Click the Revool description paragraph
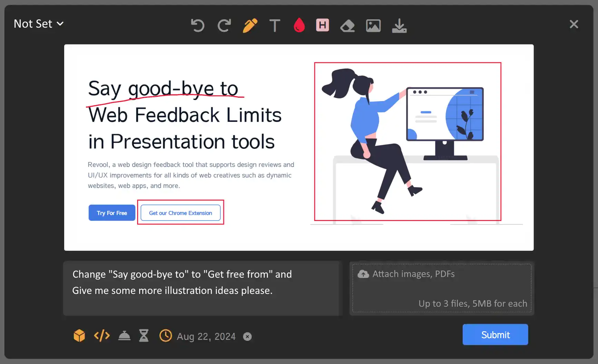 [x=191, y=175]
